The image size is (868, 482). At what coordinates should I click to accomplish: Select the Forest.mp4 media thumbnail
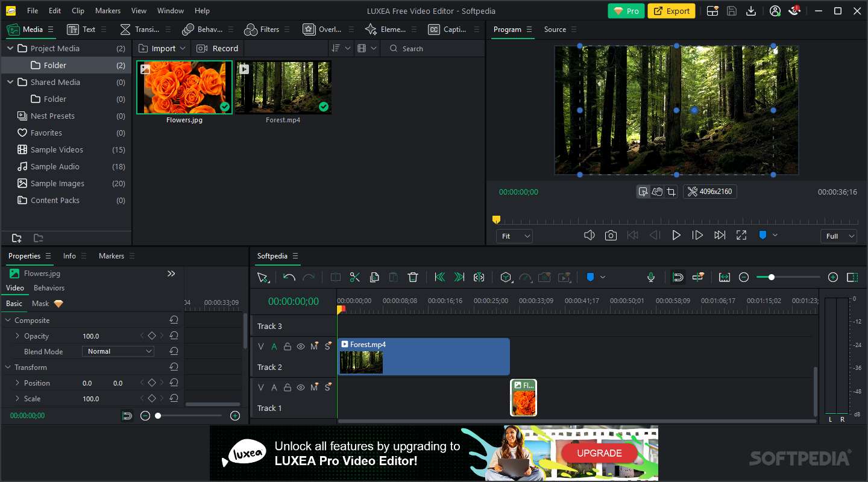pyautogui.click(x=283, y=87)
